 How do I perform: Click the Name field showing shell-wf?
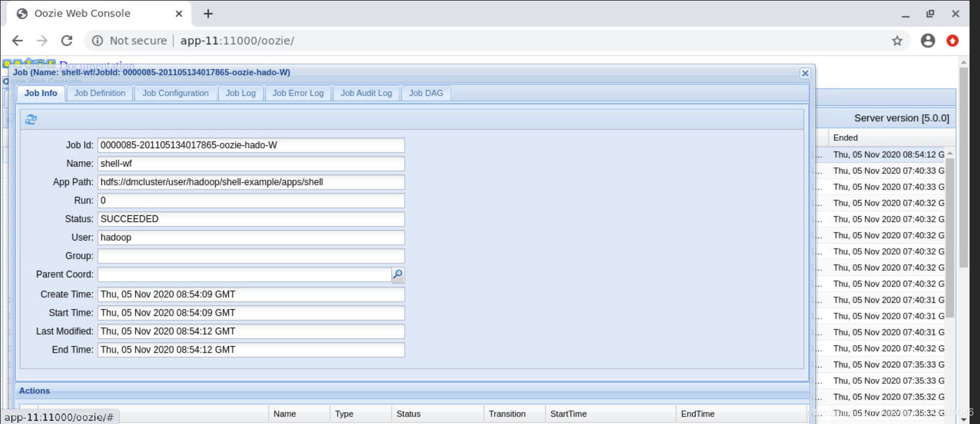[251, 164]
